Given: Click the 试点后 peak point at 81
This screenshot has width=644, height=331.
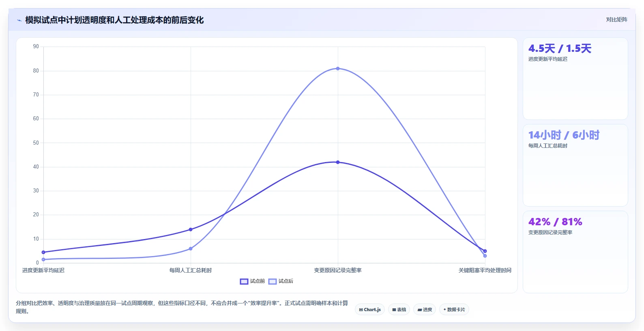Looking at the screenshot, I should pos(338,68).
